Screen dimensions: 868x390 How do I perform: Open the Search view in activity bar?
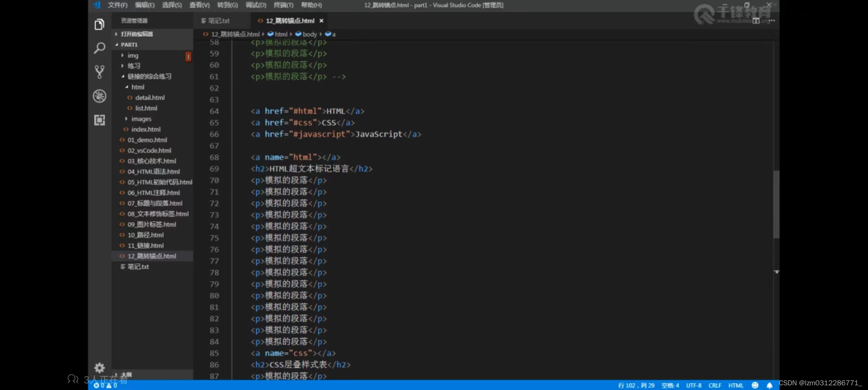99,48
